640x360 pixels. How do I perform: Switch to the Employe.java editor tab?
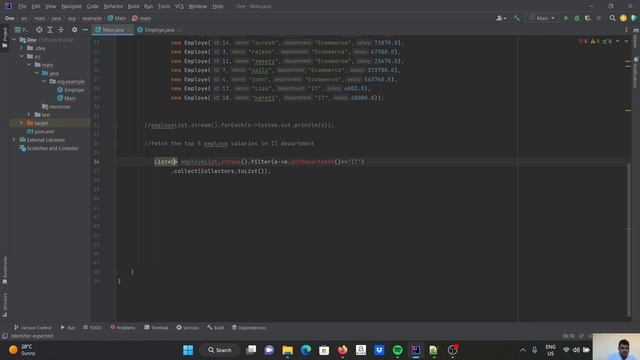pos(159,30)
